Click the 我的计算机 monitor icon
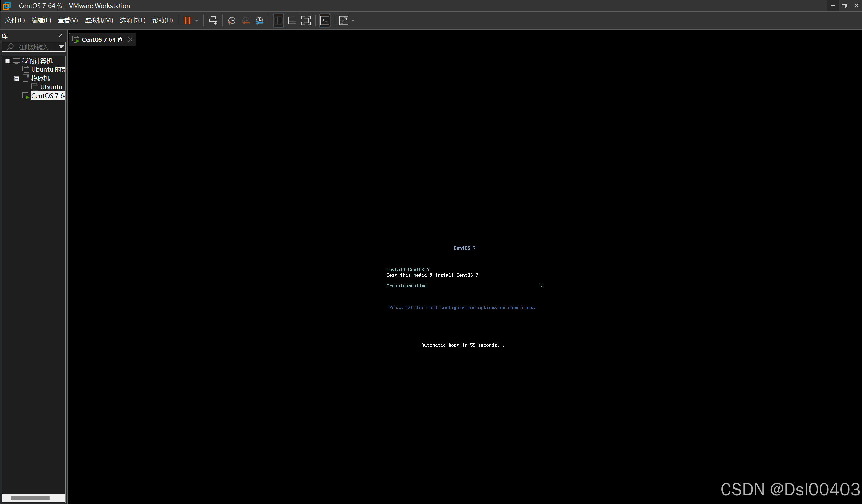Image resolution: width=862 pixels, height=504 pixels. tap(17, 61)
